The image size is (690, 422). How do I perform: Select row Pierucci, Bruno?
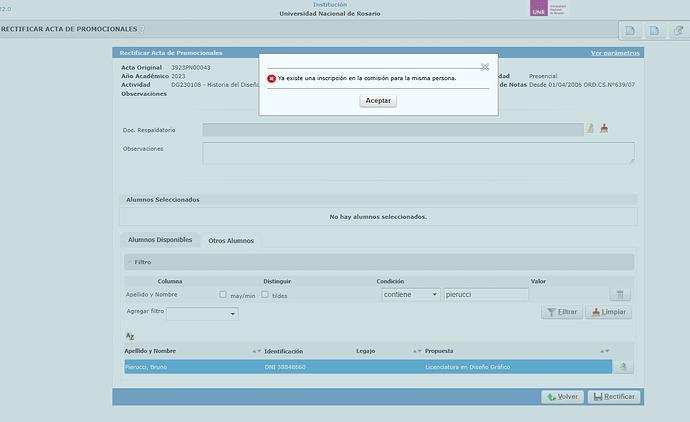pyautogui.click(x=368, y=367)
